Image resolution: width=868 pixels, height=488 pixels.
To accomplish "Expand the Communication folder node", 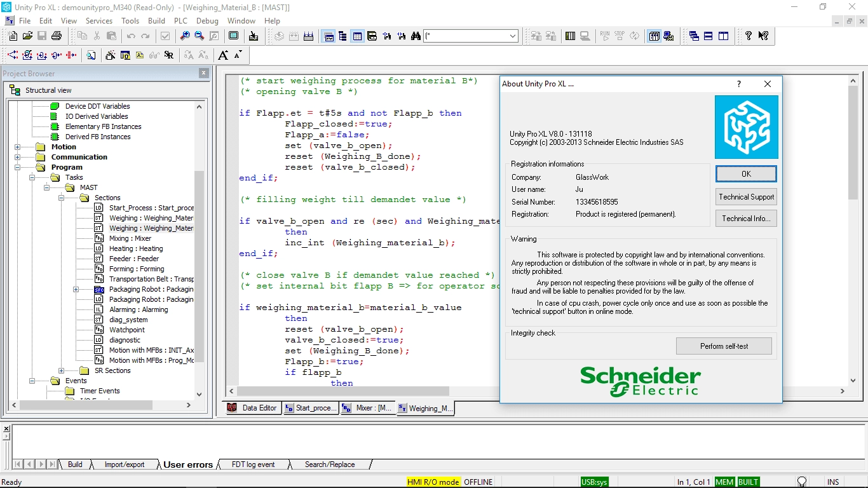I will [x=18, y=157].
